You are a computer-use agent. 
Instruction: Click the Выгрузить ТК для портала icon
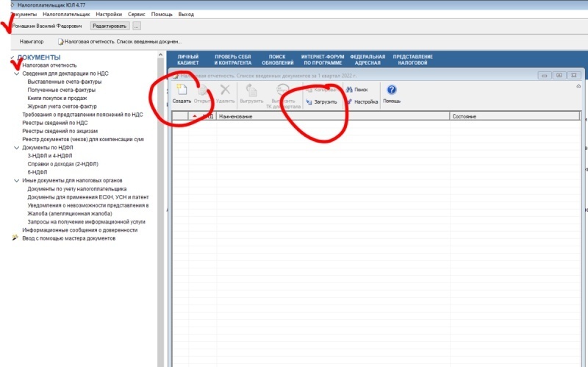coord(283,90)
